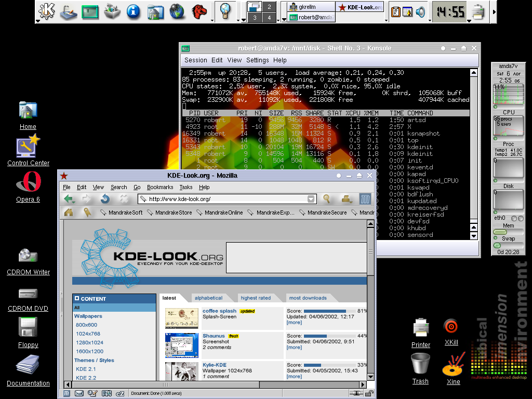Open Trash desktop icon
The image size is (532, 399).
[x=420, y=369]
